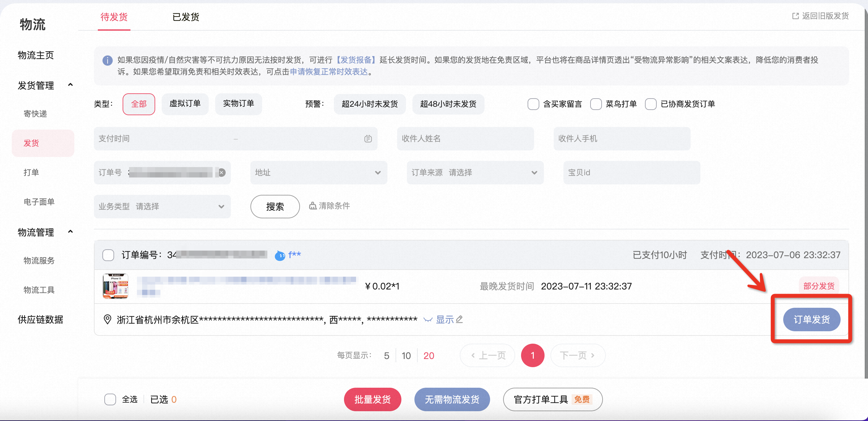Image resolution: width=868 pixels, height=421 pixels.
Task: Click 显示 to reveal the address
Action: click(445, 320)
